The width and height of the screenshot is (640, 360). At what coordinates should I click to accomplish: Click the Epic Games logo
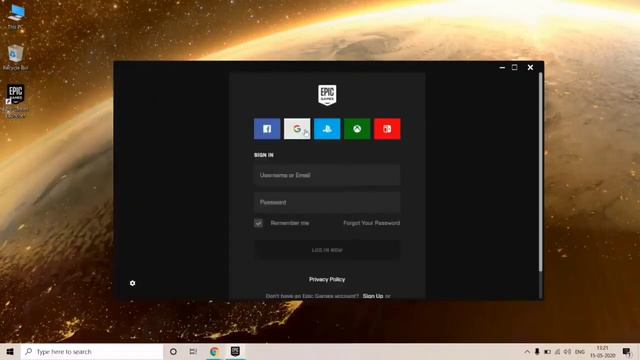point(327,95)
